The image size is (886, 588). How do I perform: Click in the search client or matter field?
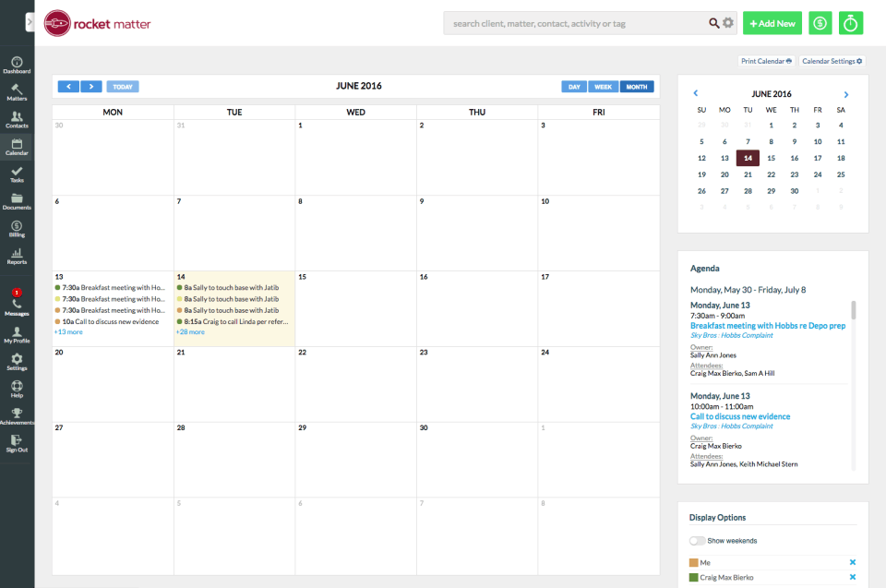pyautogui.click(x=572, y=23)
